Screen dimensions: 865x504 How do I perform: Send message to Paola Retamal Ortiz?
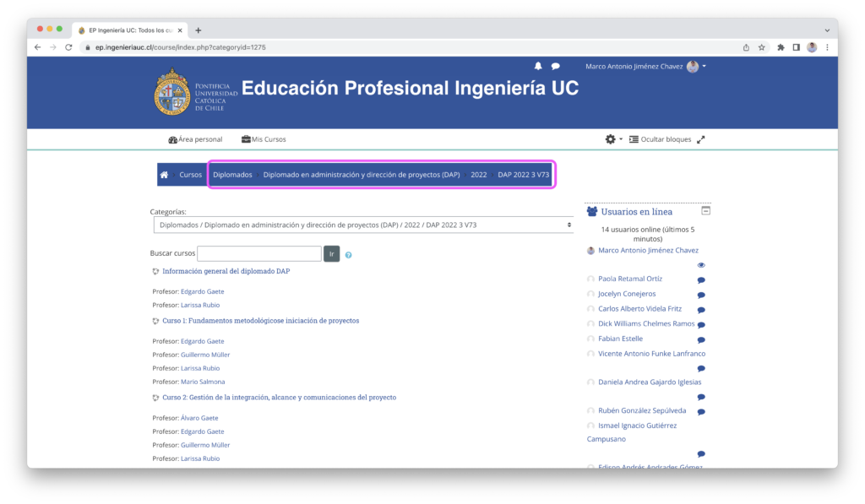(701, 280)
